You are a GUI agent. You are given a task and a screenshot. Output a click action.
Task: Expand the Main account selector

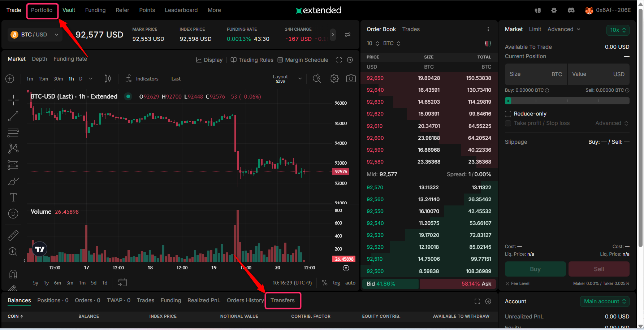point(604,301)
